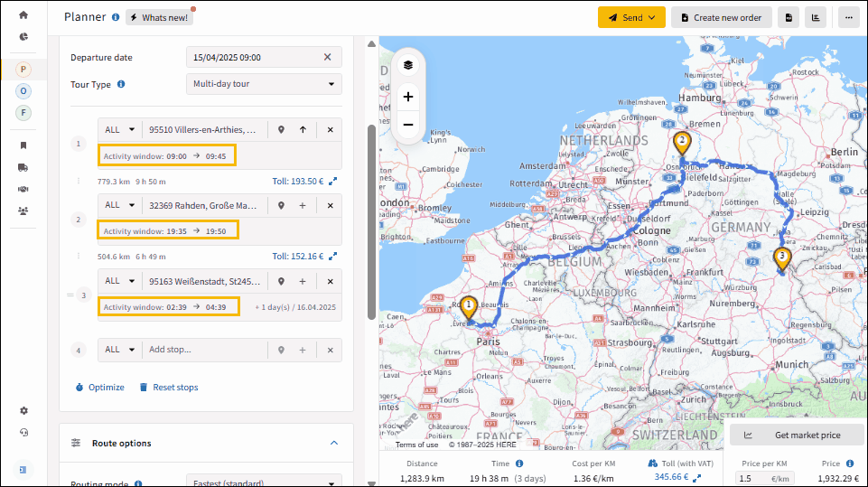The image size is (868, 487).
Task: Open the Routing mode dropdown
Action: 264,481
